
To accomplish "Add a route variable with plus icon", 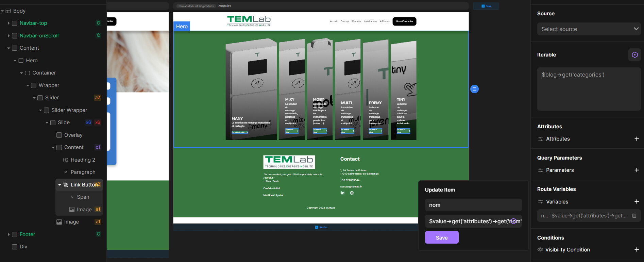I will click(637, 202).
